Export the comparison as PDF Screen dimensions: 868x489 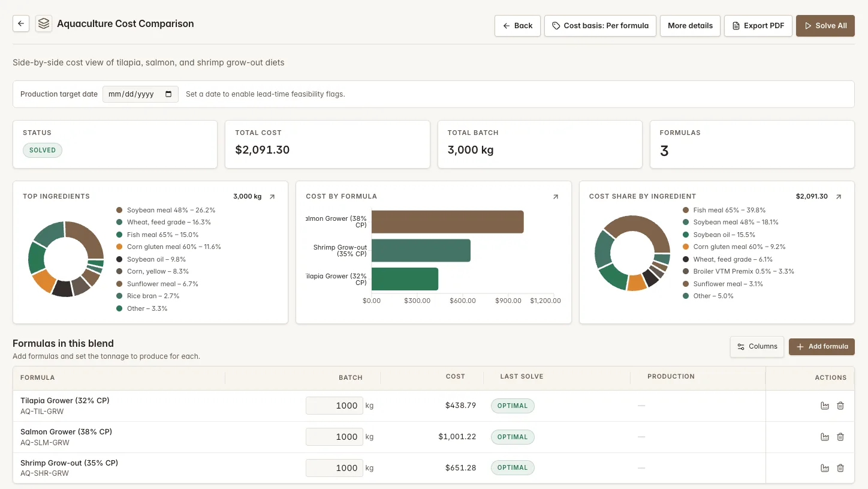point(758,26)
